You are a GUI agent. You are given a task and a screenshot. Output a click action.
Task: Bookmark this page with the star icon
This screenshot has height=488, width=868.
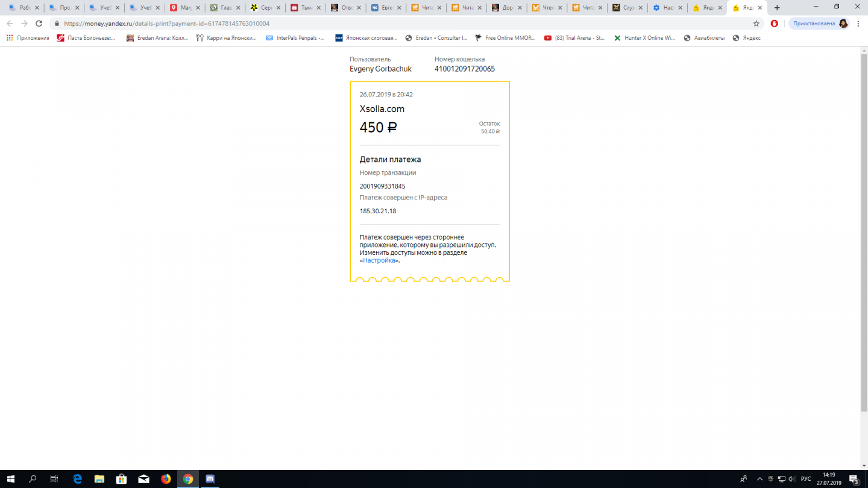[756, 23]
